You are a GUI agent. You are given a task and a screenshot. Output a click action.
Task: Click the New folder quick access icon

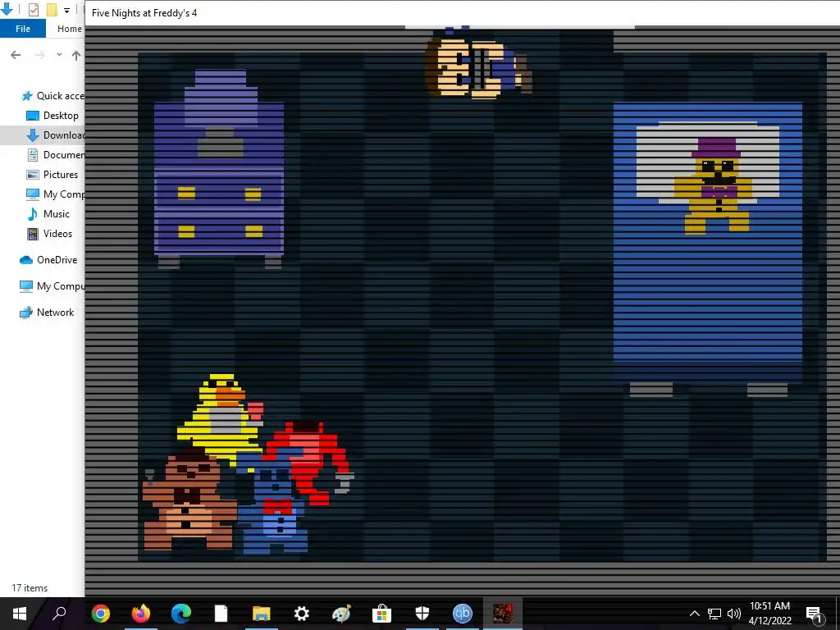(52, 10)
